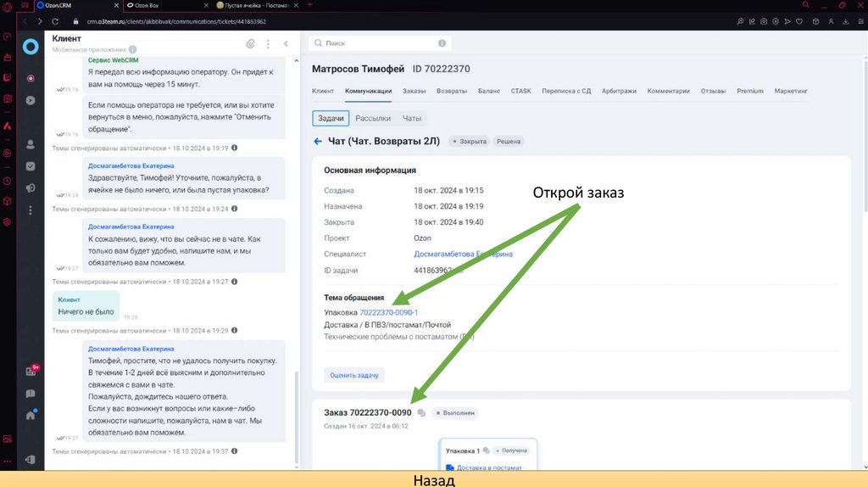
Task: Open the Баланс tab
Action: click(x=489, y=91)
